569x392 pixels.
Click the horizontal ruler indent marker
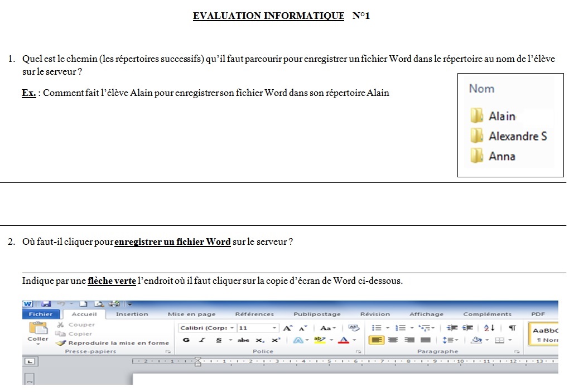pyautogui.click(x=198, y=361)
